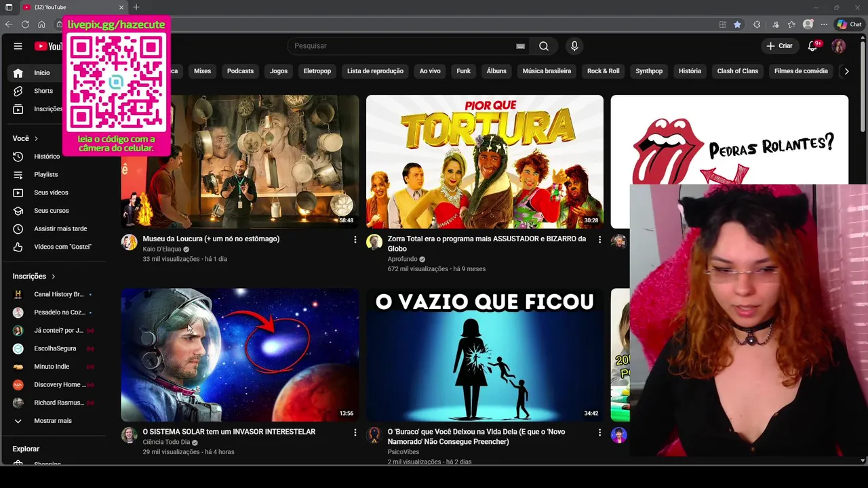This screenshot has width=868, height=488.
Task: Select the Podcasts filter chip
Action: pos(240,71)
